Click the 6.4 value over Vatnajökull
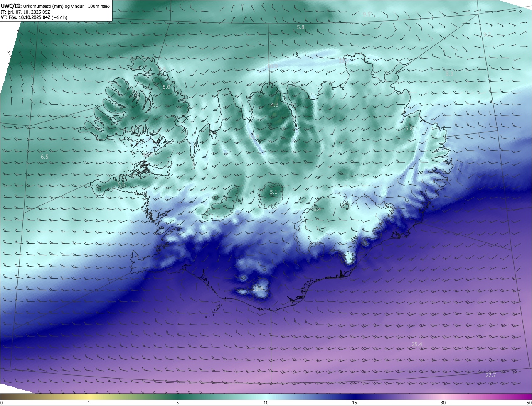 (x=317, y=210)
